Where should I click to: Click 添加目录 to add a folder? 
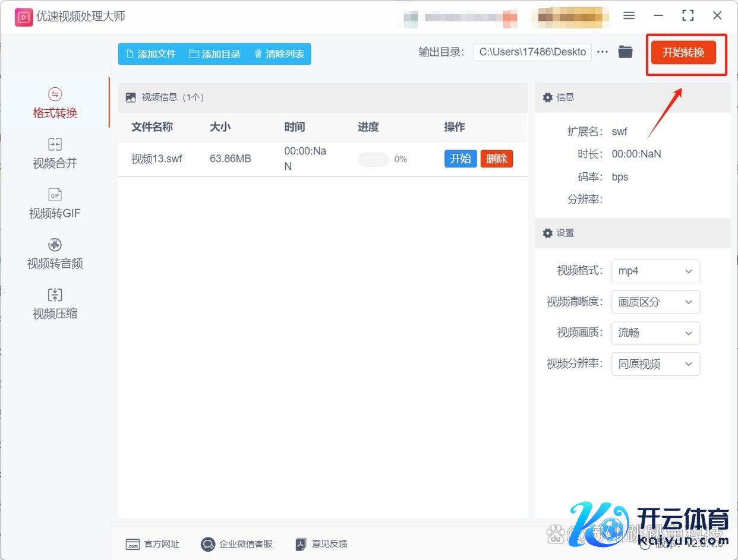coord(215,54)
